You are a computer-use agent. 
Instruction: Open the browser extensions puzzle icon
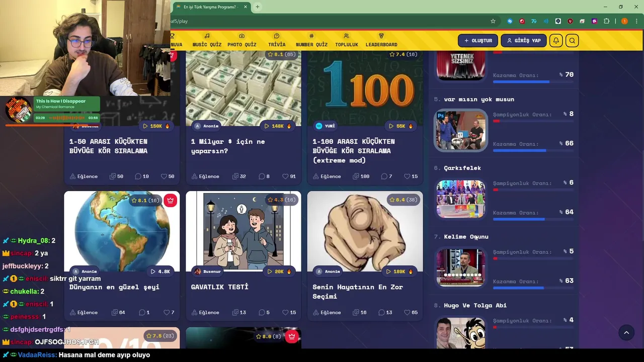(606, 21)
